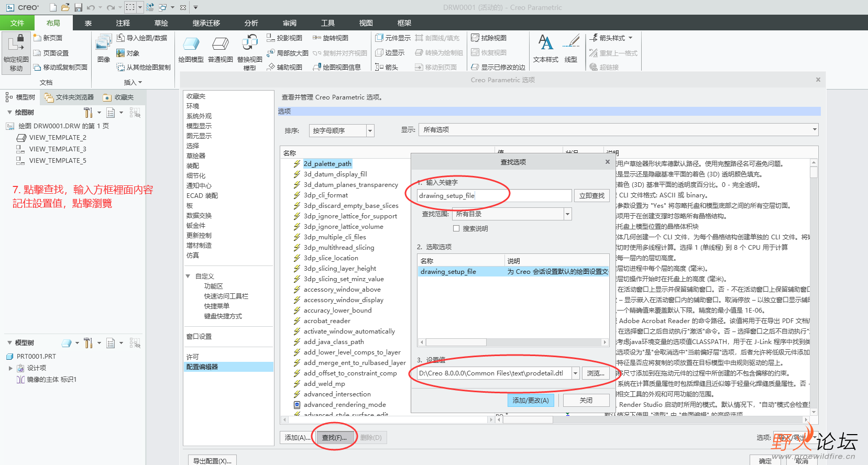Click the 关闭 button in find dialog
The image size is (868, 465).
(x=586, y=400)
